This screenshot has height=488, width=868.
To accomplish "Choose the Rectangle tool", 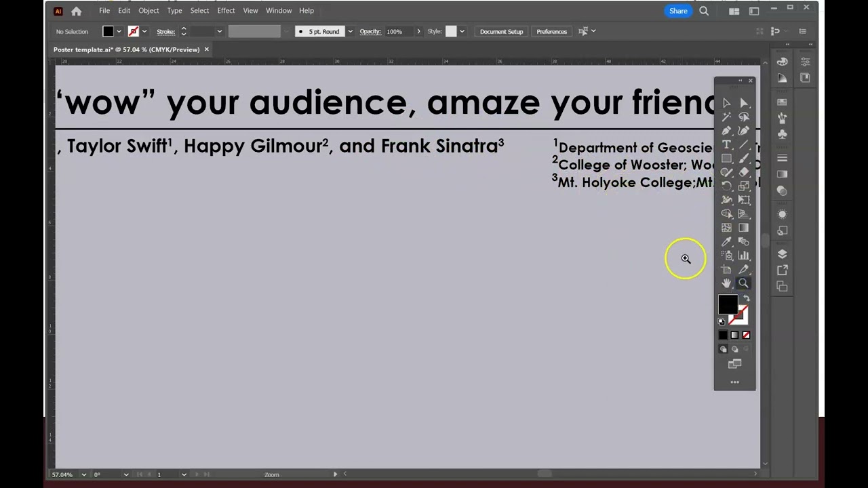I will [x=726, y=159].
